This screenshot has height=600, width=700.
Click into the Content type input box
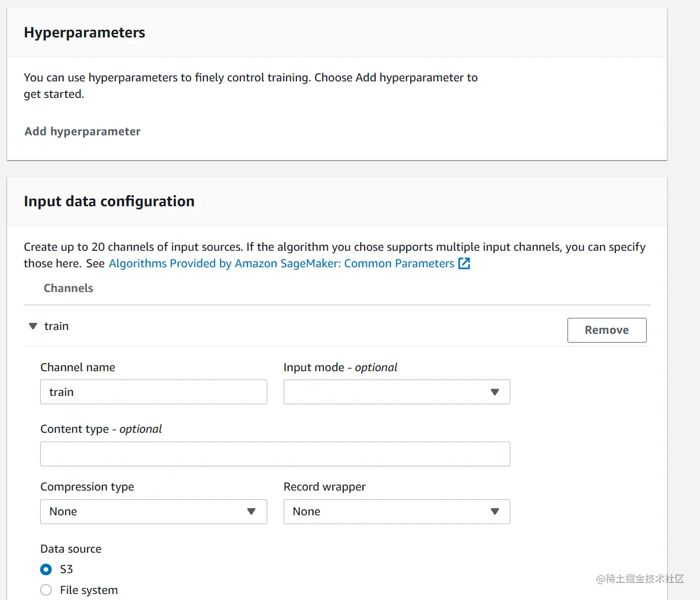coord(274,454)
